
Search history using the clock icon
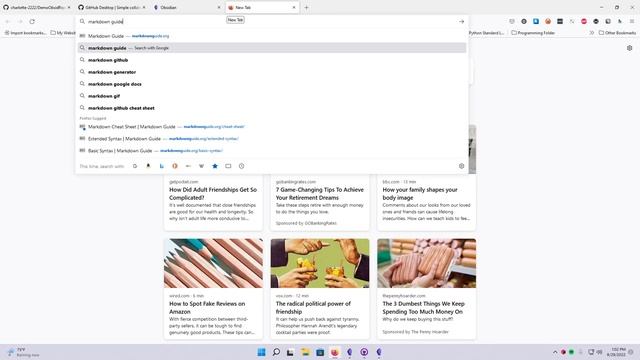click(242, 166)
